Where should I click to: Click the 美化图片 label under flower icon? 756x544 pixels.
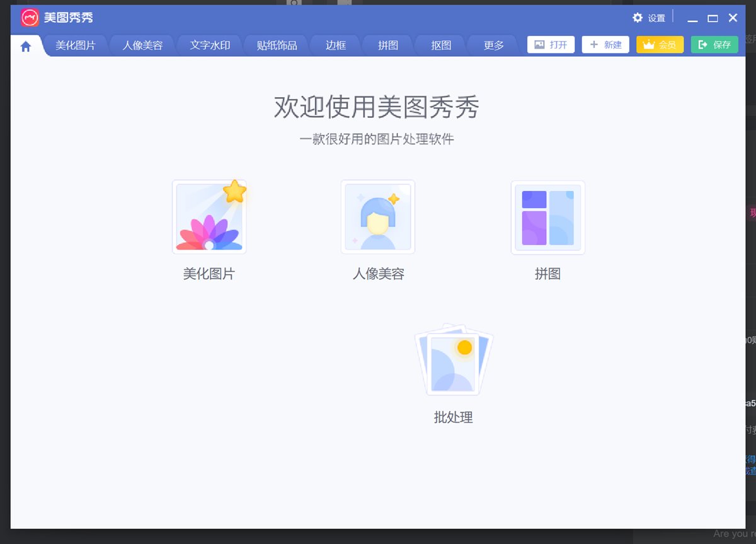209,274
